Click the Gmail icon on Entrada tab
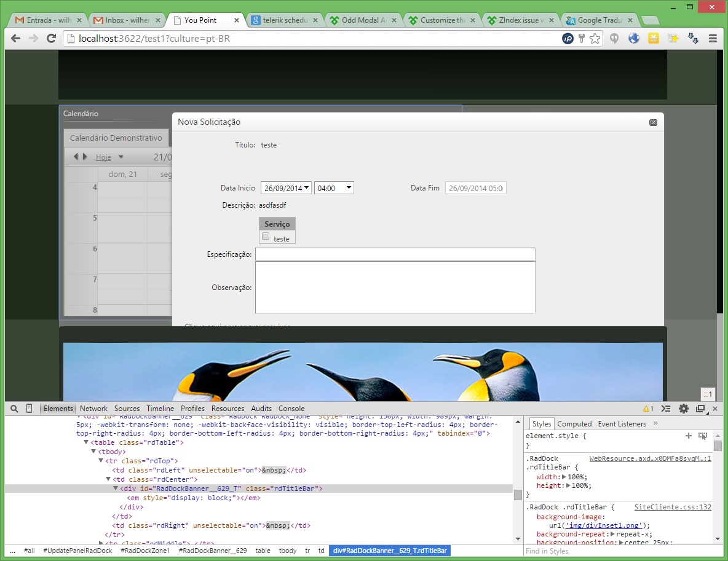 (20, 20)
